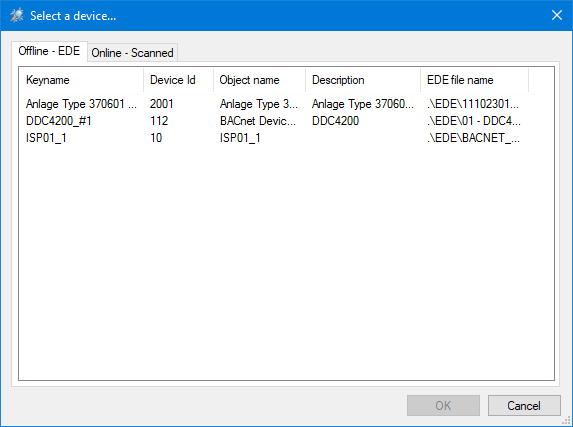This screenshot has height=427, width=573.
Task: Select the ISP01_1 device row
Action: coord(278,138)
